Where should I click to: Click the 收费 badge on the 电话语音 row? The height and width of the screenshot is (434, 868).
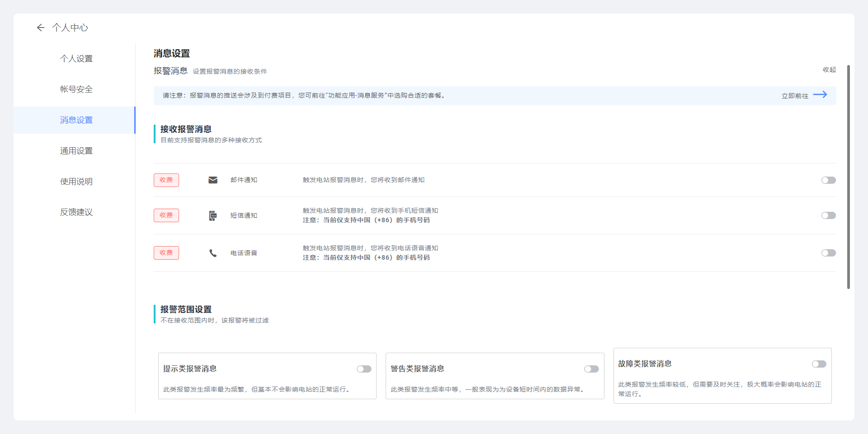click(x=166, y=253)
